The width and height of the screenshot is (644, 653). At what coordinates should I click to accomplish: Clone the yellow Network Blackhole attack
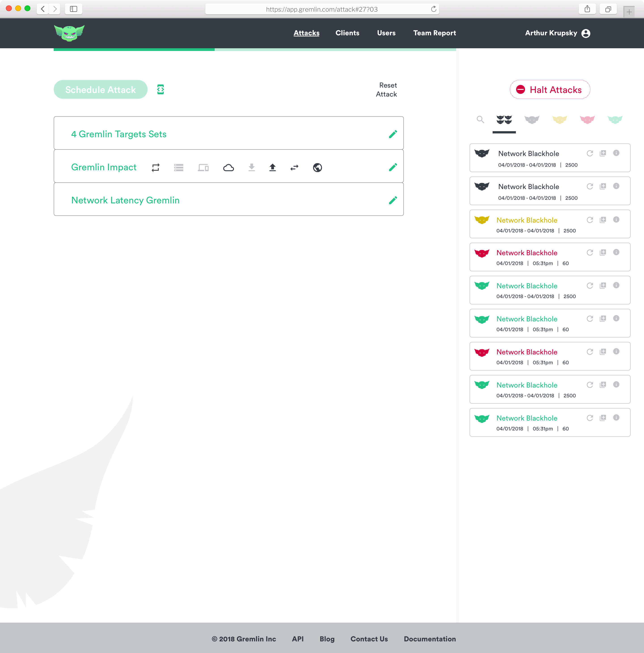603,220
